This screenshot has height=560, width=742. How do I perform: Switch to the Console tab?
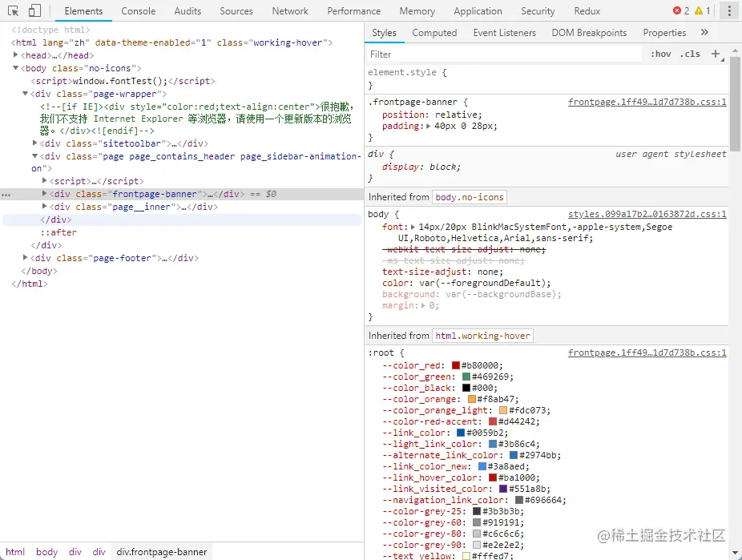(x=138, y=11)
